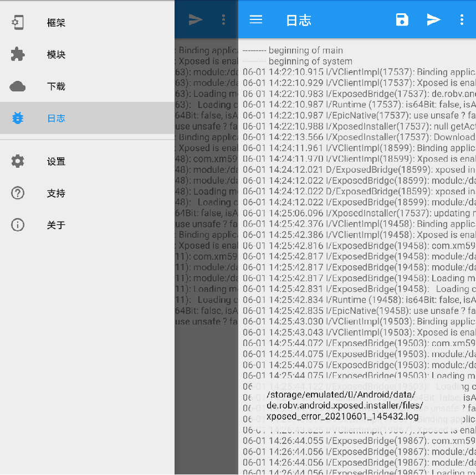
Task: Open the 模块 modules drawer item
Action: coord(87,54)
